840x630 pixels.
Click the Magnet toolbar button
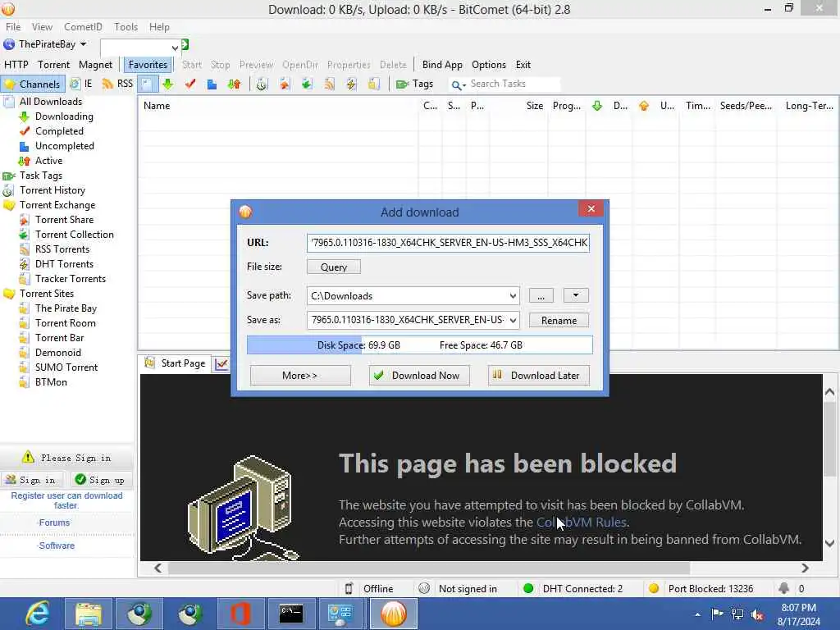click(x=95, y=65)
